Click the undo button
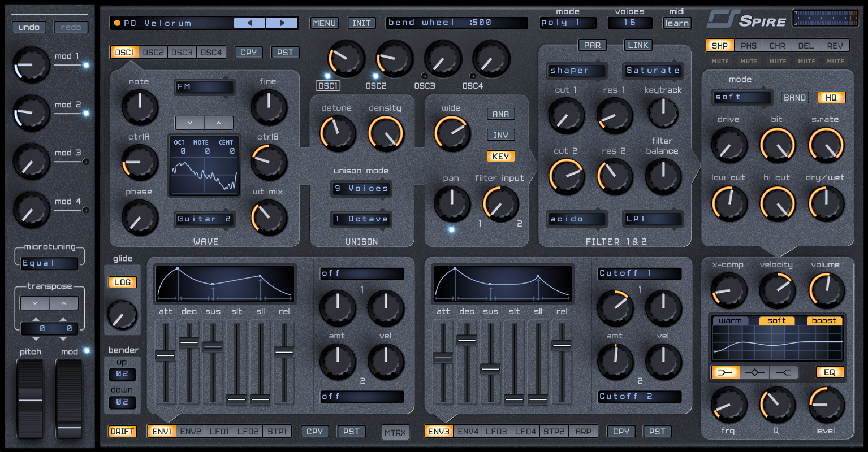This screenshot has height=452, width=868. click(x=29, y=27)
